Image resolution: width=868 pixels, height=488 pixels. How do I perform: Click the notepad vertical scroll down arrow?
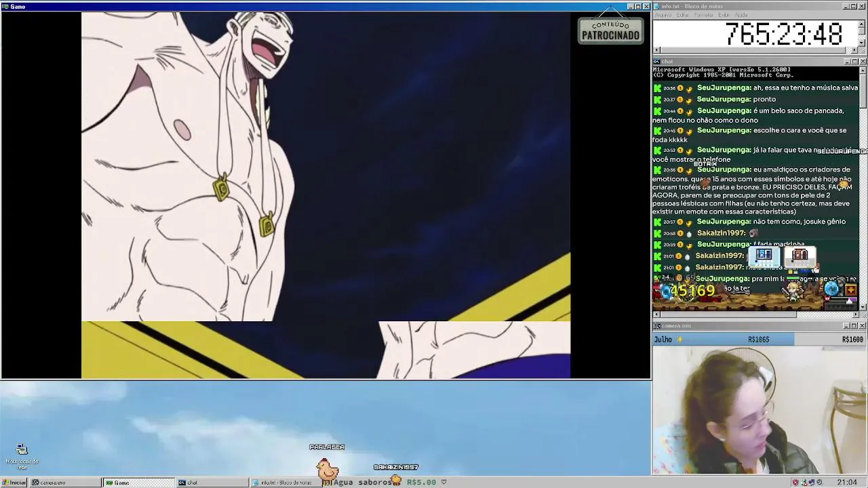coord(863,44)
